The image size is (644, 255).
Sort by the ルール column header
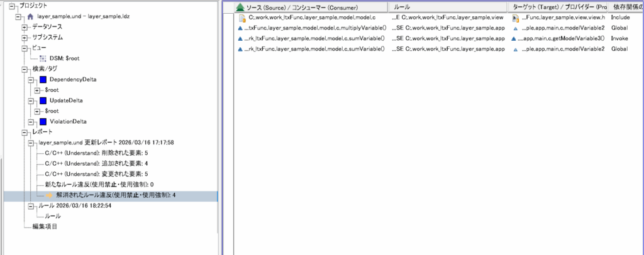[x=401, y=7]
